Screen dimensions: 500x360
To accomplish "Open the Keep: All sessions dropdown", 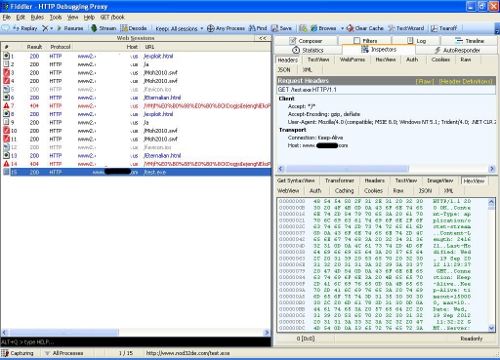I will [x=179, y=29].
